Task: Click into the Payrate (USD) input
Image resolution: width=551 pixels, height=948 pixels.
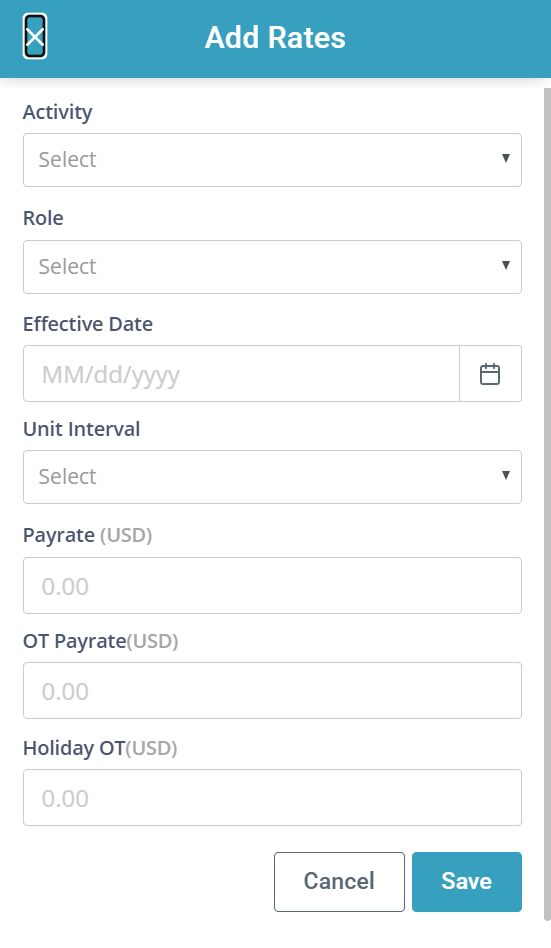Action: (272, 585)
